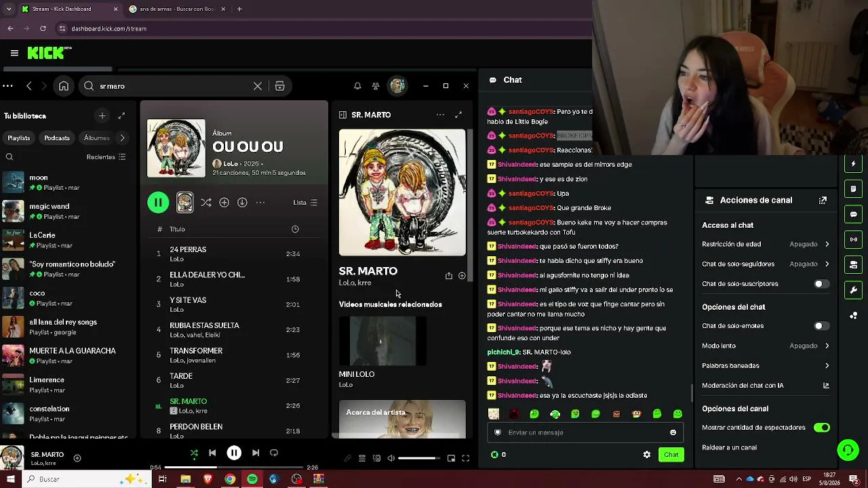Switch to Stream - Kick Dashboard tab
This screenshot has width=868, height=488.
pyautogui.click(x=69, y=9)
